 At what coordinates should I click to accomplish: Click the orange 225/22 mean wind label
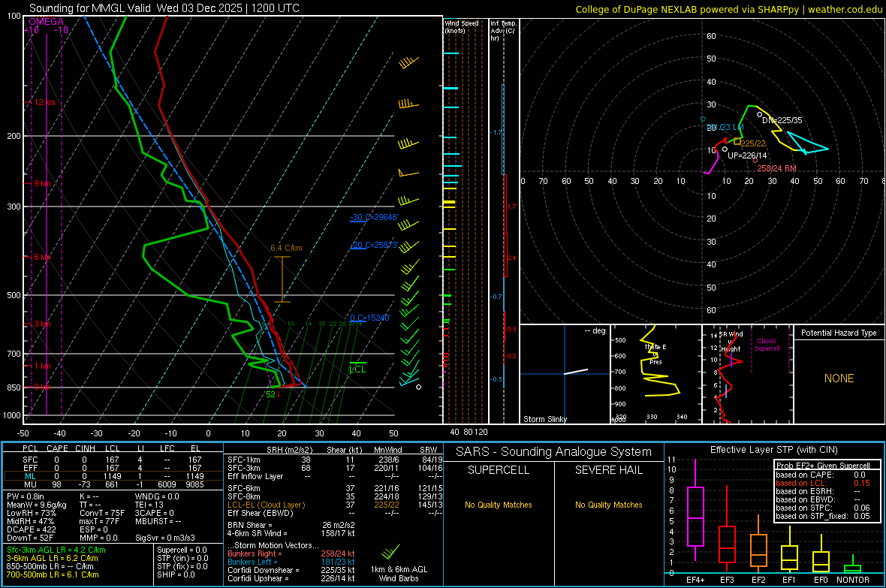click(752, 143)
